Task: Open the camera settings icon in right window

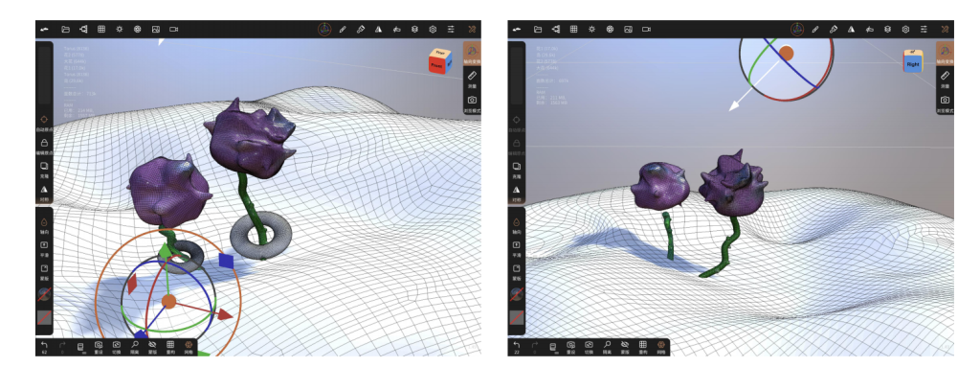Action: pos(646,29)
